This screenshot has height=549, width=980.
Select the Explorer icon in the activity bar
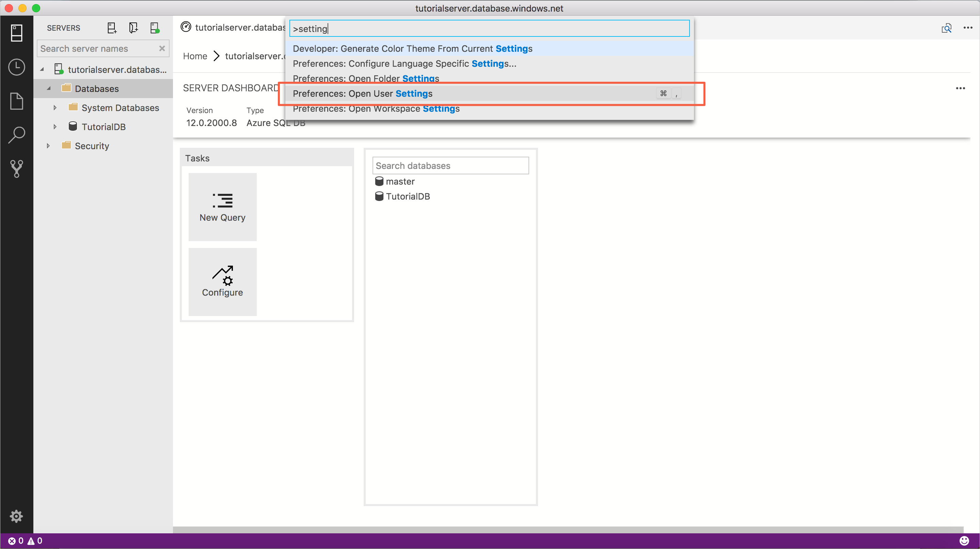17,101
